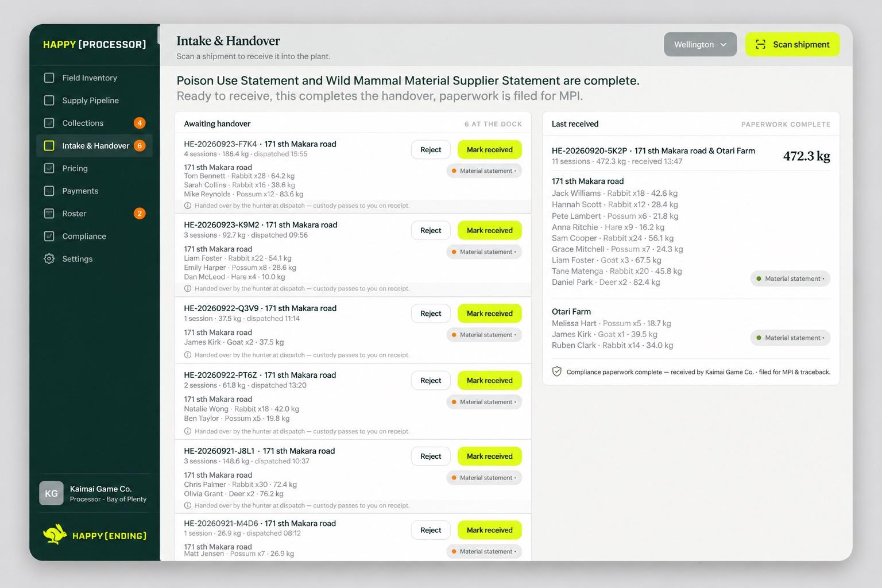Expand Material statement for HE-20260922-Q3V9
The image size is (882, 588).
tap(484, 335)
